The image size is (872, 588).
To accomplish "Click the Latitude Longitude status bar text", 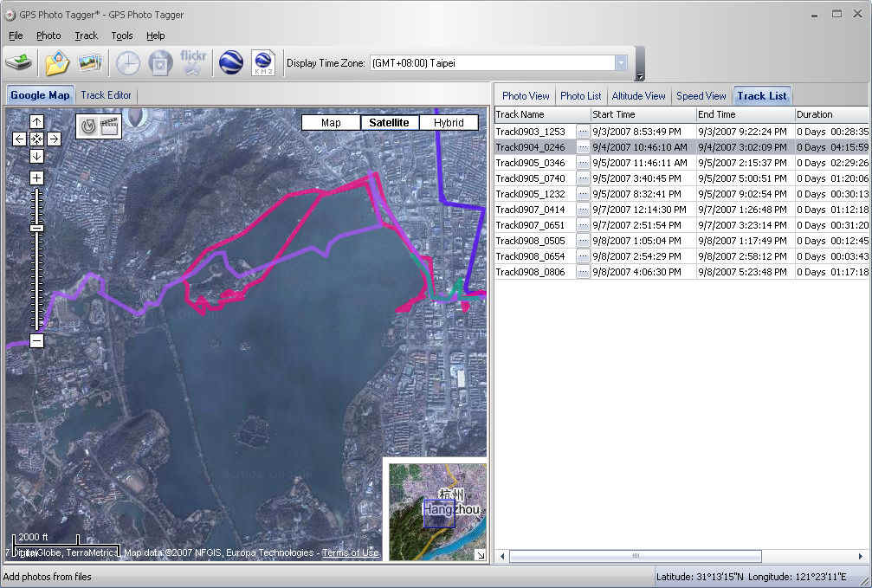I will click(x=752, y=577).
